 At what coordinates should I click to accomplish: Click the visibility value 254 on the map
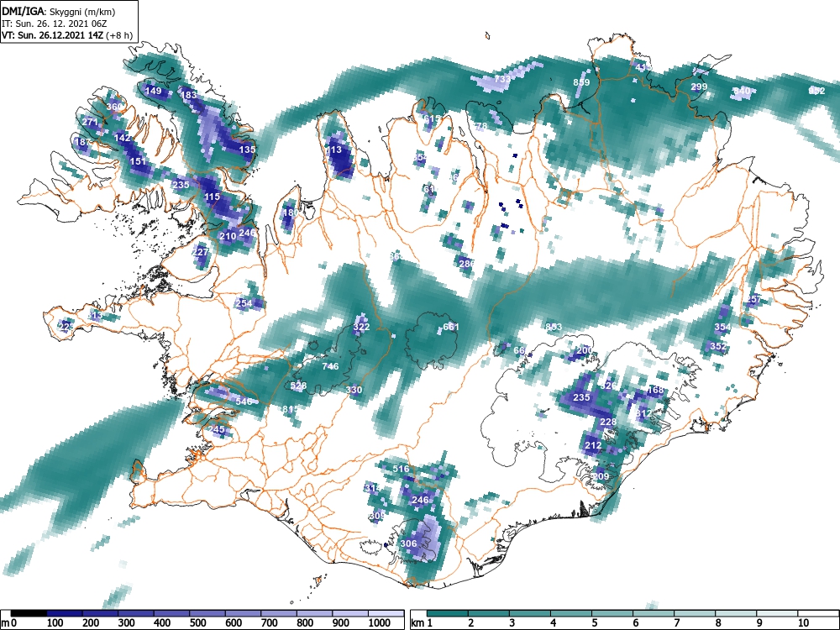[244, 303]
